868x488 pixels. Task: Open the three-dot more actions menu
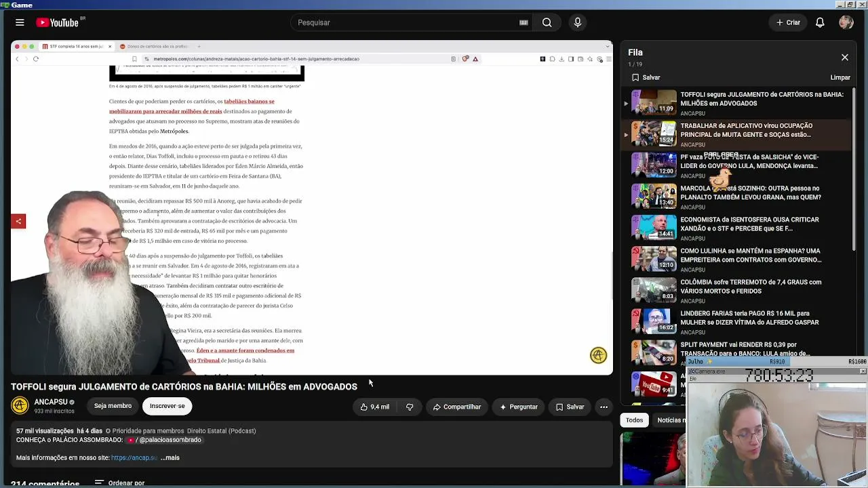(x=604, y=407)
